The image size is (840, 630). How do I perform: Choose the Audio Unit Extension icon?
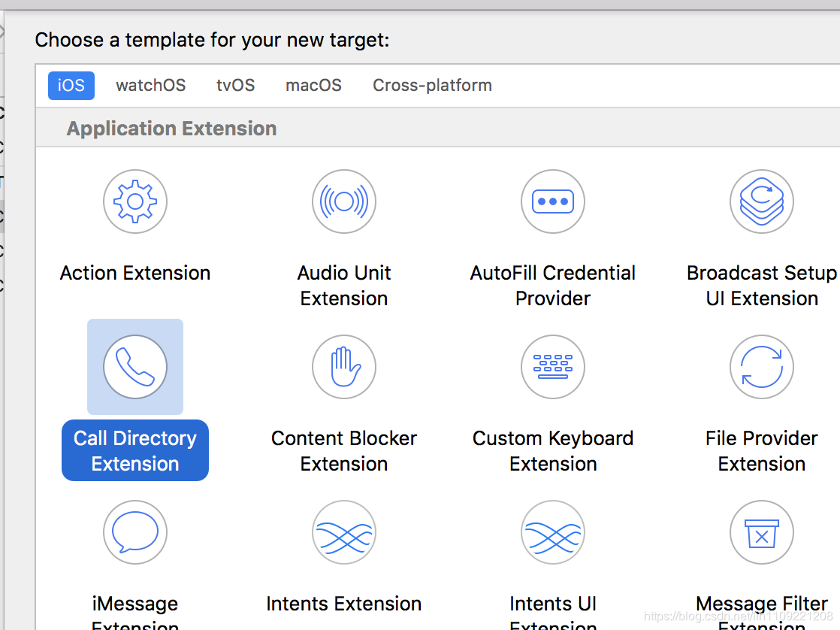344,201
